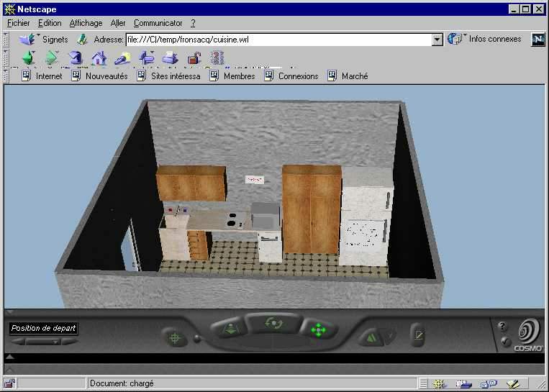Screen dimensions: 549x392
Task: Select the Cosmo Tilt rotate control
Action: coord(273,324)
